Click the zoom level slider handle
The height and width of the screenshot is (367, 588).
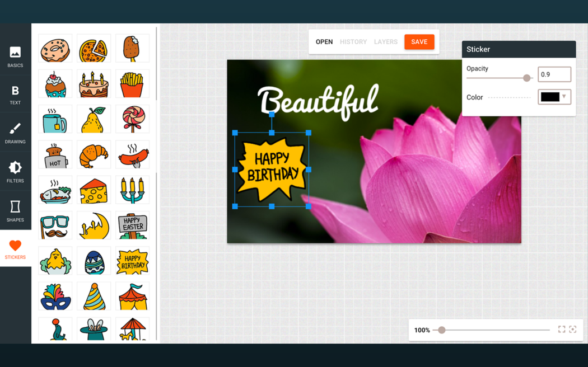[442, 330]
